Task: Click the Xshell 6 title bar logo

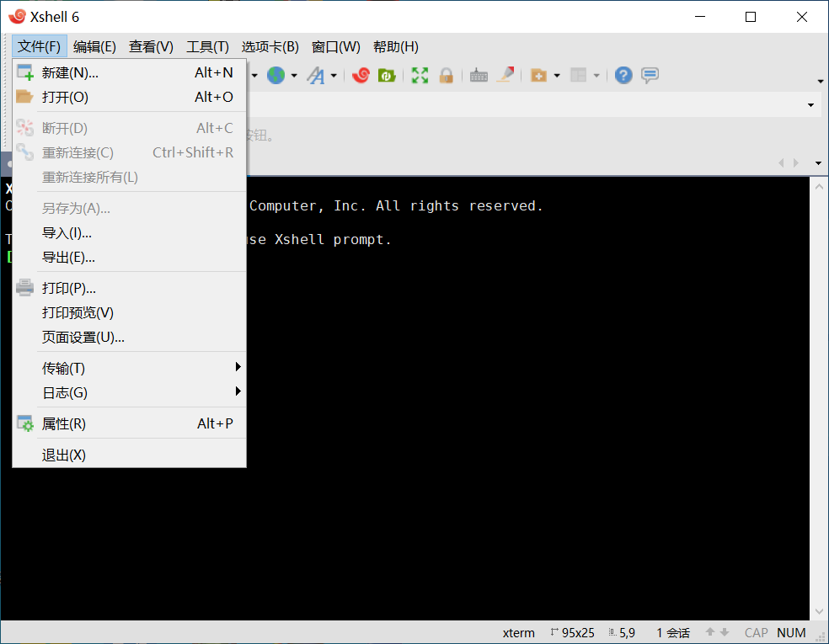Action: pyautogui.click(x=17, y=16)
